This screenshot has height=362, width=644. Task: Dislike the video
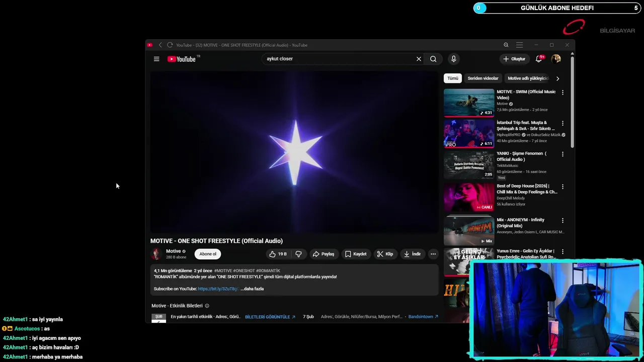pyautogui.click(x=298, y=254)
